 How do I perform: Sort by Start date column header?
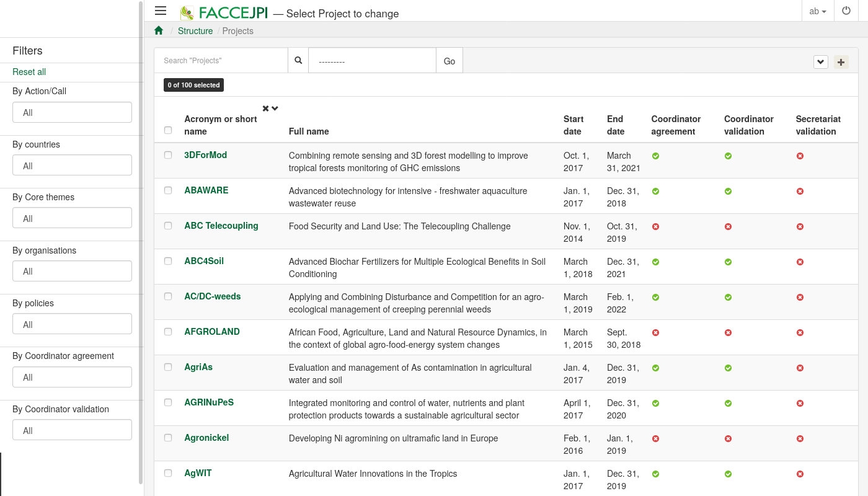573,125
